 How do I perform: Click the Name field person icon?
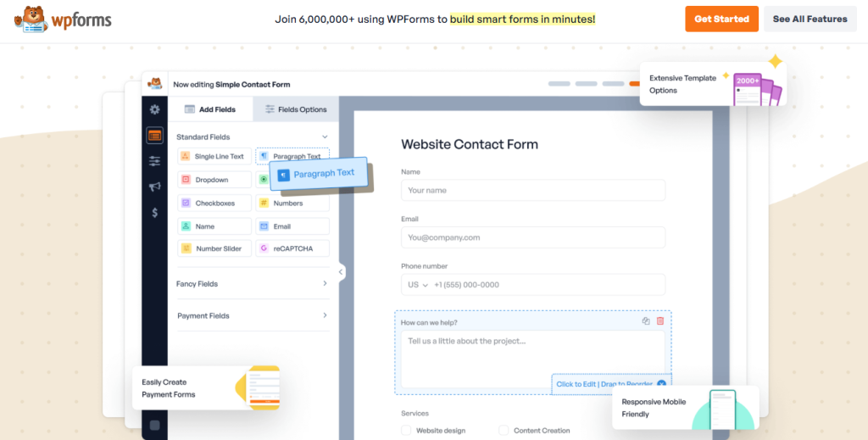coord(186,226)
